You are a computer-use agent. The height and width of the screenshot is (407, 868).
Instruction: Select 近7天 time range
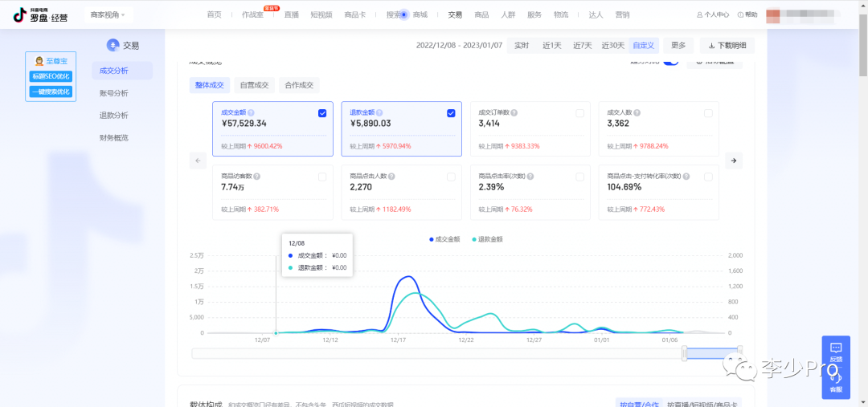[583, 45]
